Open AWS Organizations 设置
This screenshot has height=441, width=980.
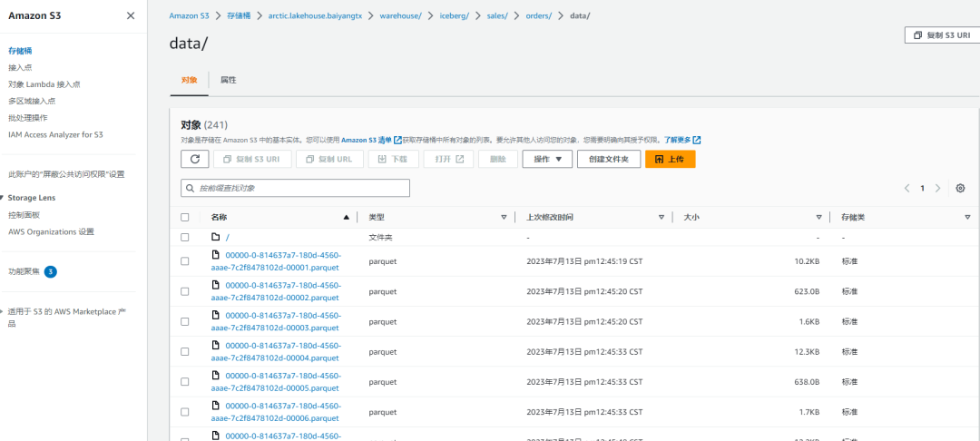[x=51, y=231]
